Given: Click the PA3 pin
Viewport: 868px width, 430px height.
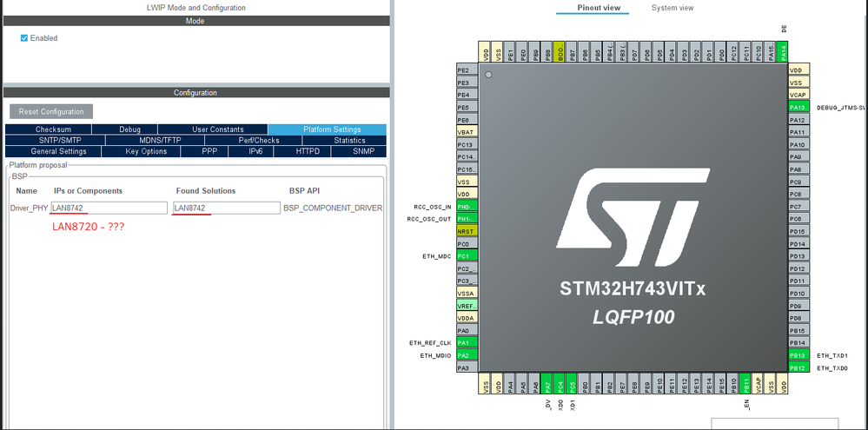Looking at the screenshot, I should pos(467,367).
